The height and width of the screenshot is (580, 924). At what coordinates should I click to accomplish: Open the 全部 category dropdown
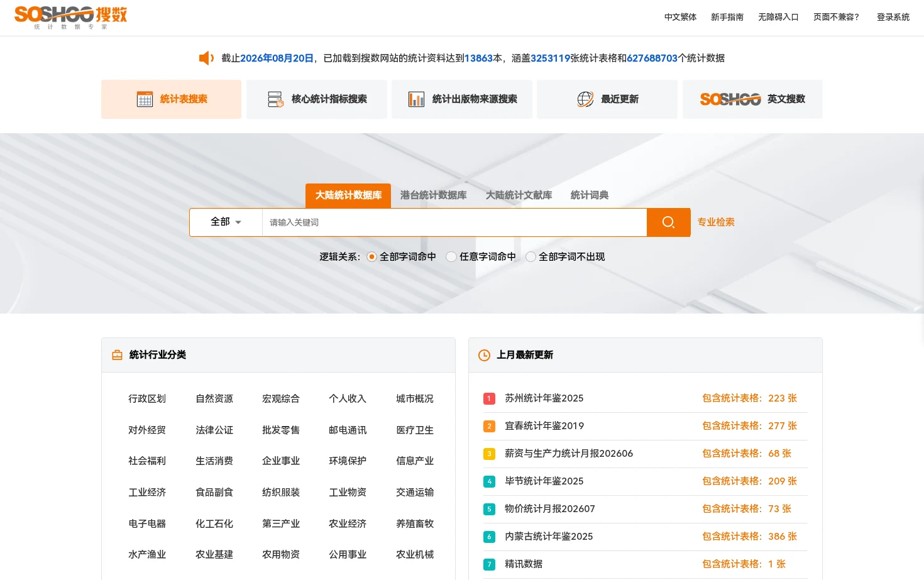pos(226,222)
